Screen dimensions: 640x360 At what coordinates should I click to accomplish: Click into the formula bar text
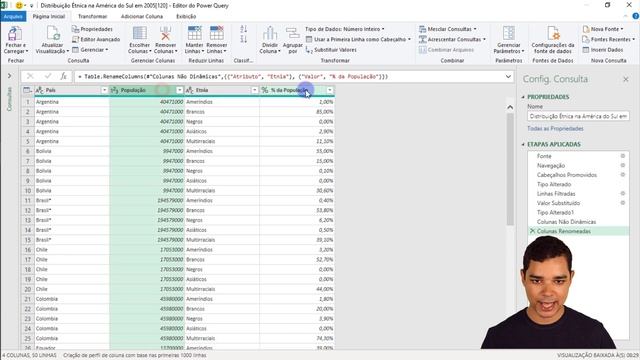point(233,77)
